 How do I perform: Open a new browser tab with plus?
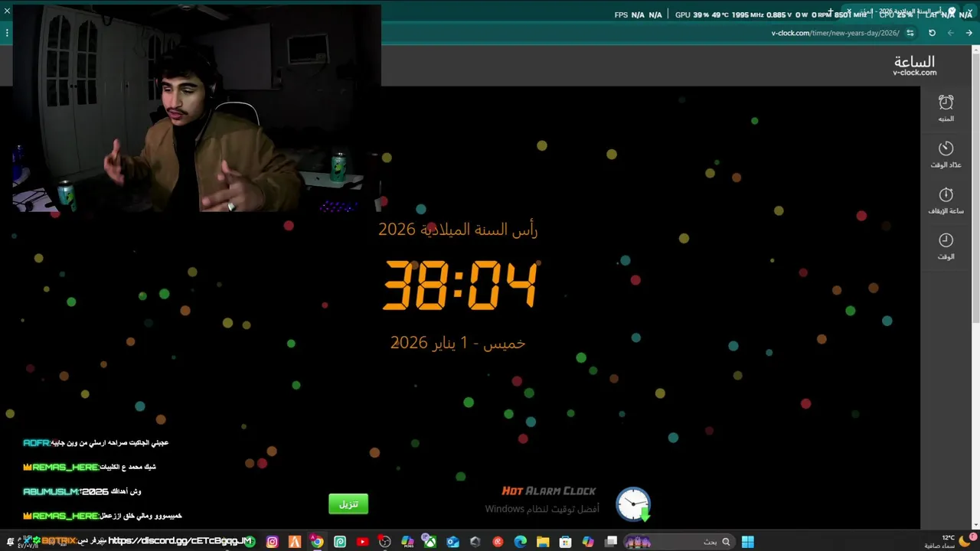pos(831,11)
